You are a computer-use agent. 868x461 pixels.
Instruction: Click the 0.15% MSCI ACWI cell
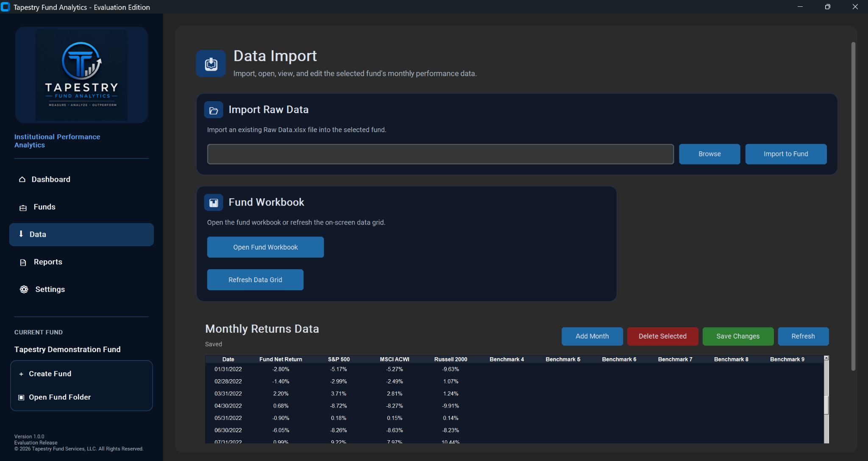(x=395, y=418)
